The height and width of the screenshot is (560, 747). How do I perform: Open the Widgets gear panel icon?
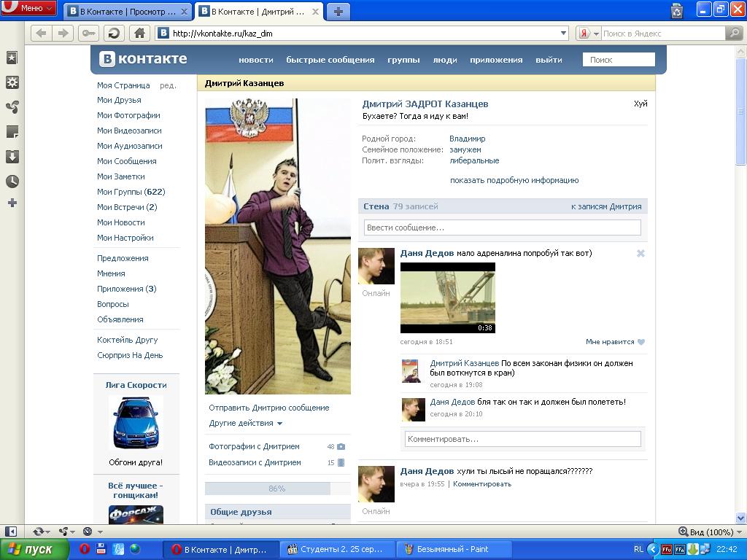(12, 82)
